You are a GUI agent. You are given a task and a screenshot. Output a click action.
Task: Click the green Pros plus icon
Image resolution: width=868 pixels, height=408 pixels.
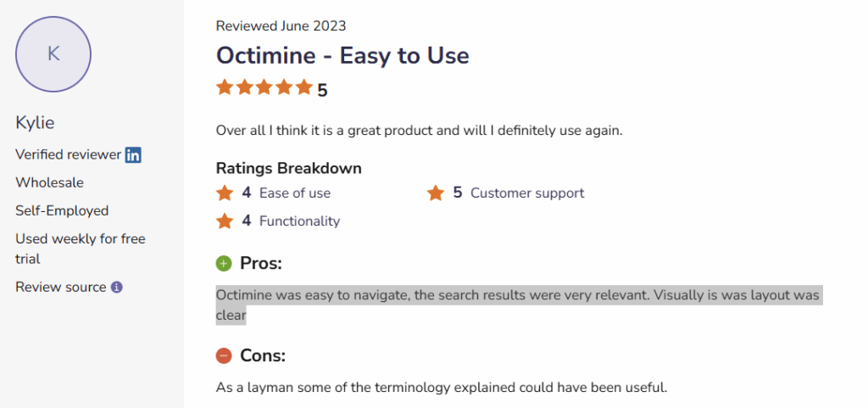click(224, 264)
